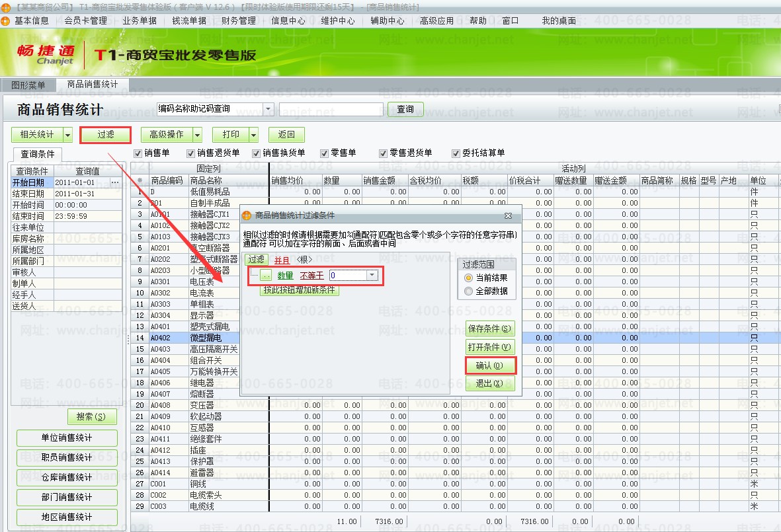Uncheck the 委托结算单 checkbox
This screenshot has width=781, height=532.
pos(456,153)
